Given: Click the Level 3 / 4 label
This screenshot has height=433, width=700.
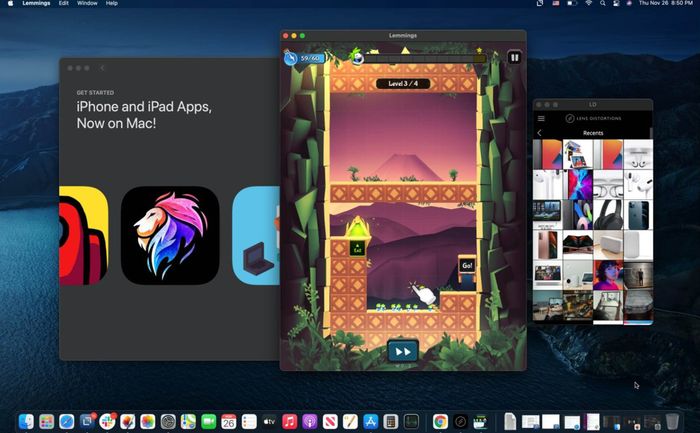Looking at the screenshot, I should [x=403, y=83].
